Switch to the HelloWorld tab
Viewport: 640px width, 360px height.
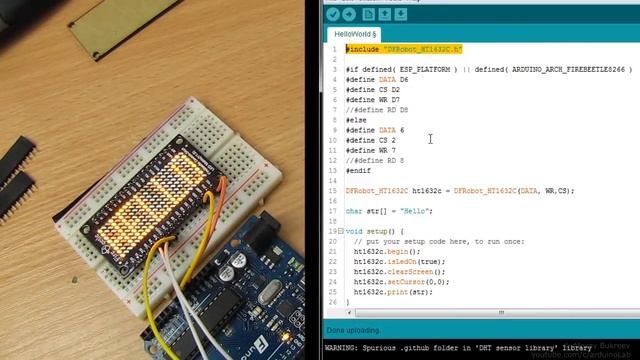click(355, 34)
